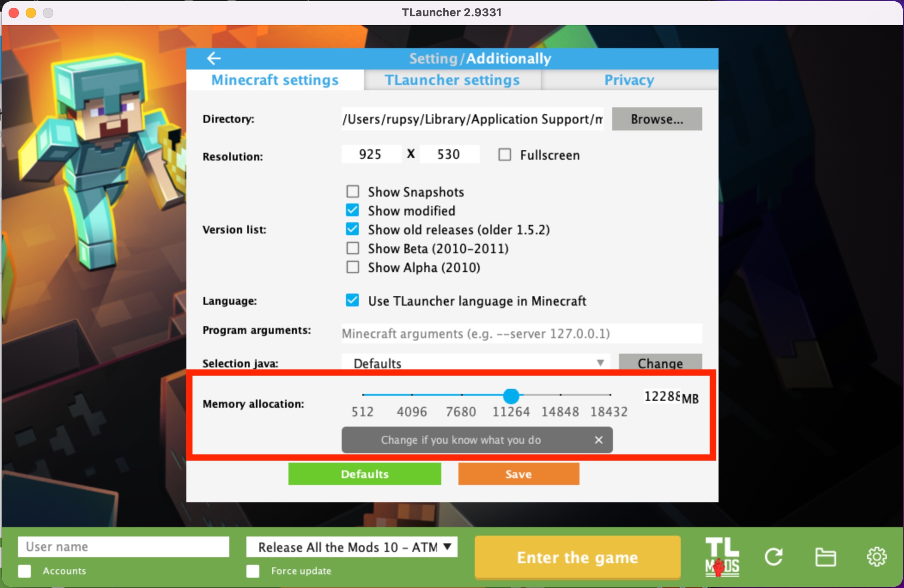Screen dimensions: 904x588
Task: Switch to the Minecraft settings tab
Action: (275, 80)
